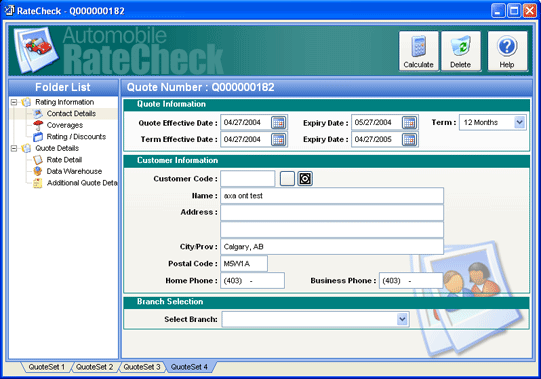
Task: Collapse the Quote Details tree node
Action: pyautogui.click(x=14, y=148)
